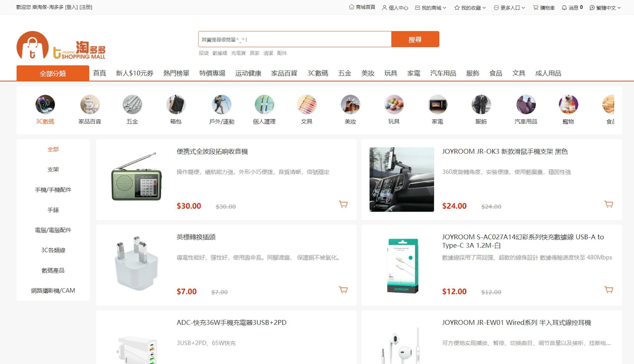Click the 登入 login link

[72, 7]
